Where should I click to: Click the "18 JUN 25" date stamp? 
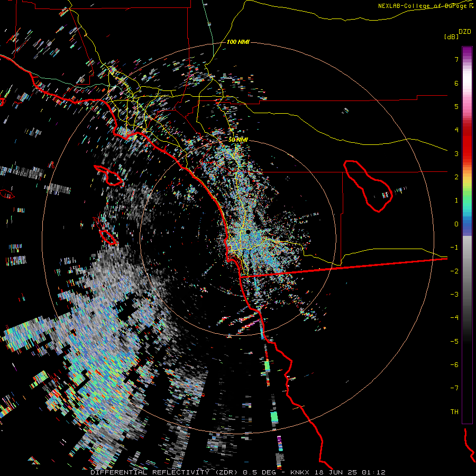[335, 472]
